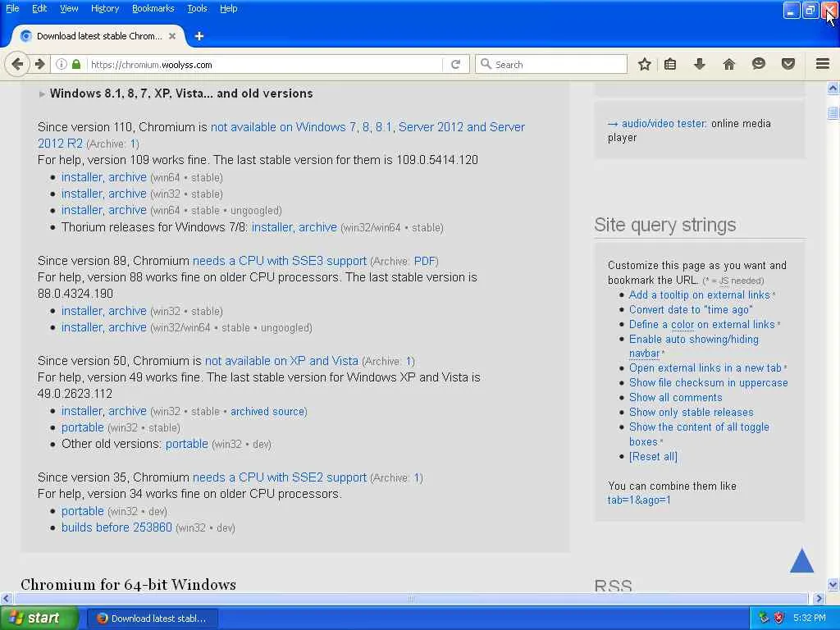Screen dimensions: 840x630
Task: Open site information icon in address bar
Action: (x=62, y=64)
